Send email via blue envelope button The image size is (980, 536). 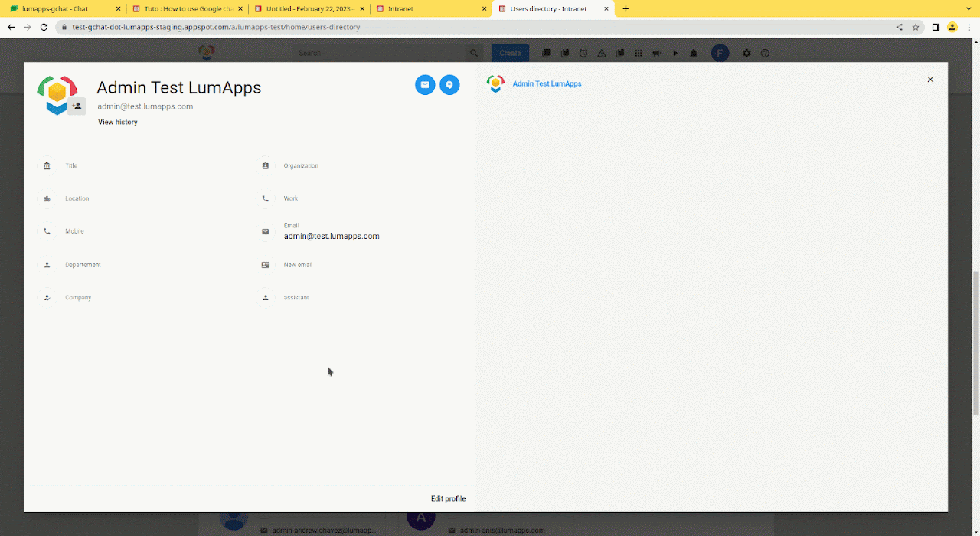click(425, 85)
